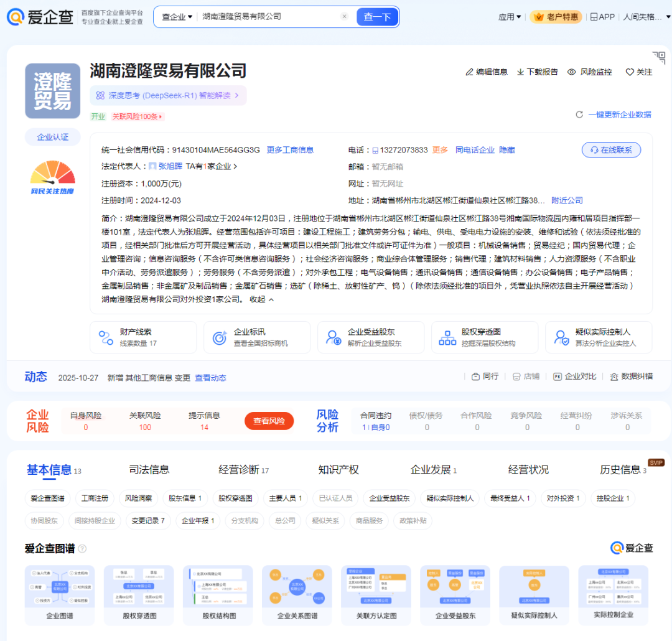Expand the 关联风险100条 tag

[137, 116]
